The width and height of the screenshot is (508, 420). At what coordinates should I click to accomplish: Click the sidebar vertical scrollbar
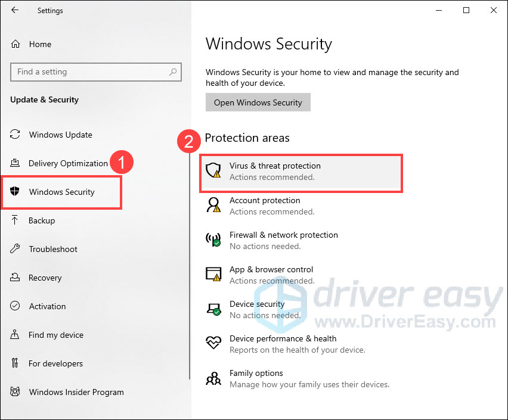[x=190, y=266]
